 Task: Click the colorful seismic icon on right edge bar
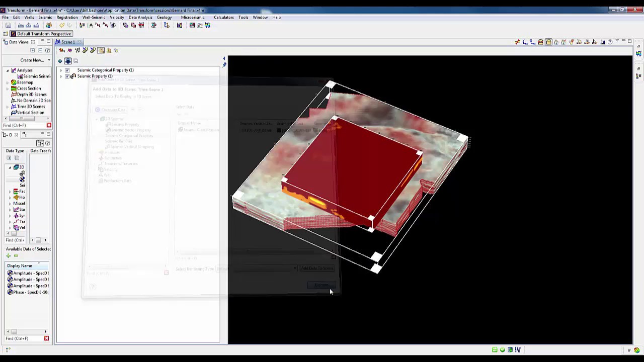tap(639, 54)
